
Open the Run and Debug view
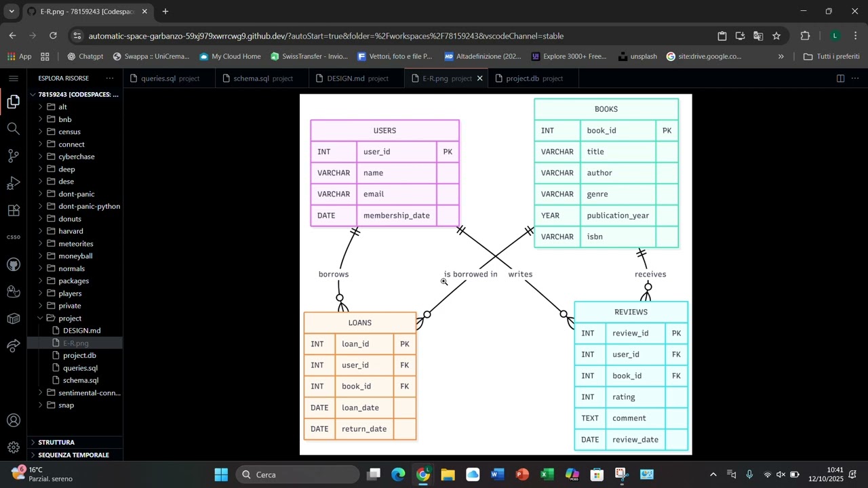pyautogui.click(x=14, y=183)
